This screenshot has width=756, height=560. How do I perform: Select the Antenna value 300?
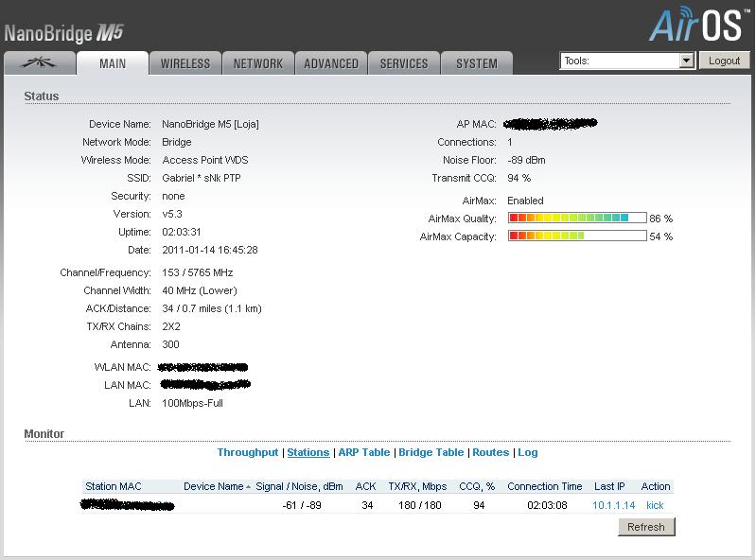[x=170, y=344]
